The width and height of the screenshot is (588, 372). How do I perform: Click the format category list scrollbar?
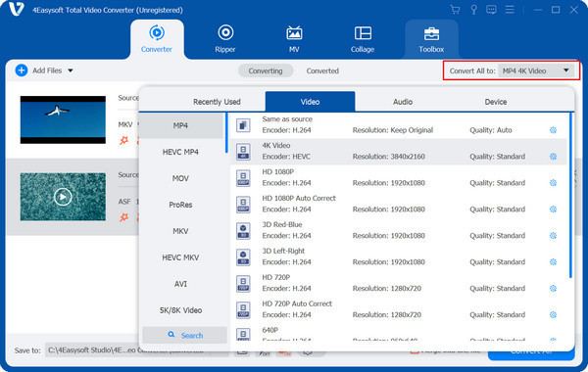point(226,132)
